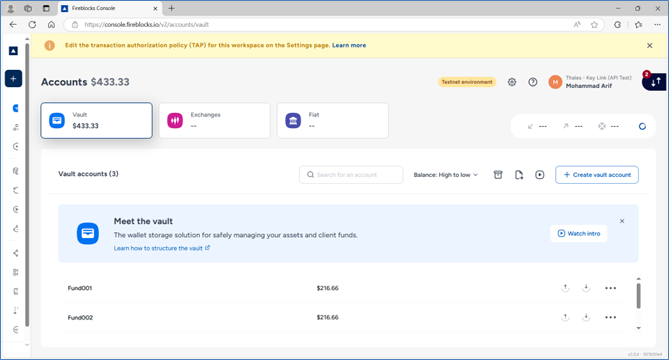
Task: Add page to favorites star icon
Action: [594, 25]
